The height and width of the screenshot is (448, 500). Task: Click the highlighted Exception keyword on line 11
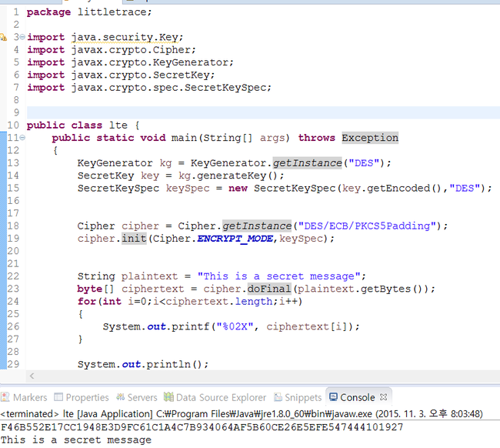coord(370,138)
